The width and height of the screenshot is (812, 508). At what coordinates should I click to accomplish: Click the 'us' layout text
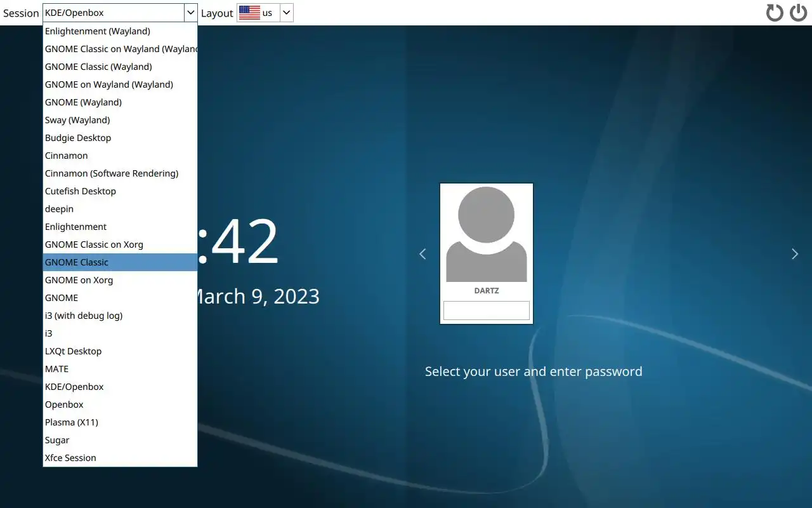[x=267, y=13]
